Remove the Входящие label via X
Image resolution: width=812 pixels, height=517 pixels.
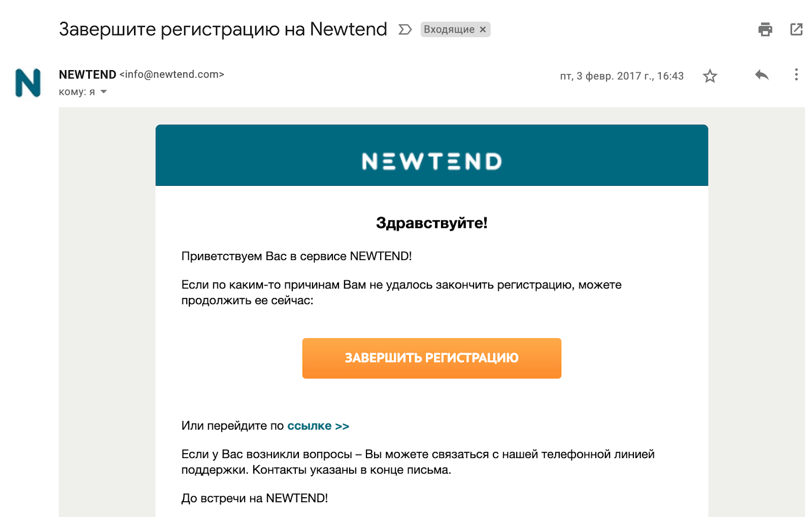(x=483, y=29)
